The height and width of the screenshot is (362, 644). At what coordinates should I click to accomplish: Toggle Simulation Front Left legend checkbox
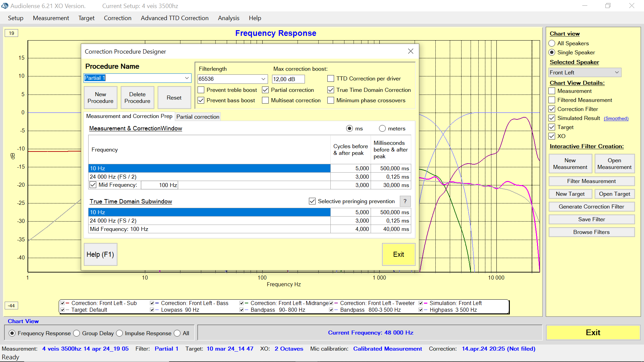pos(421,303)
